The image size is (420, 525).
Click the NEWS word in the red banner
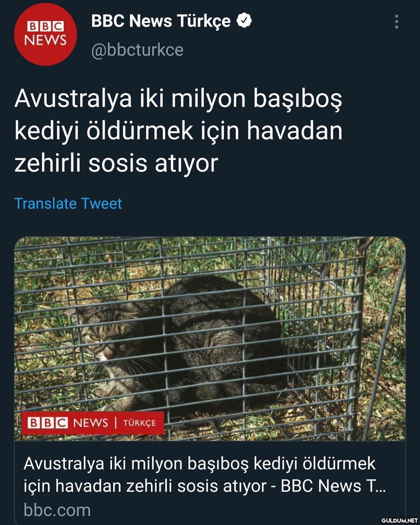[x=90, y=423]
